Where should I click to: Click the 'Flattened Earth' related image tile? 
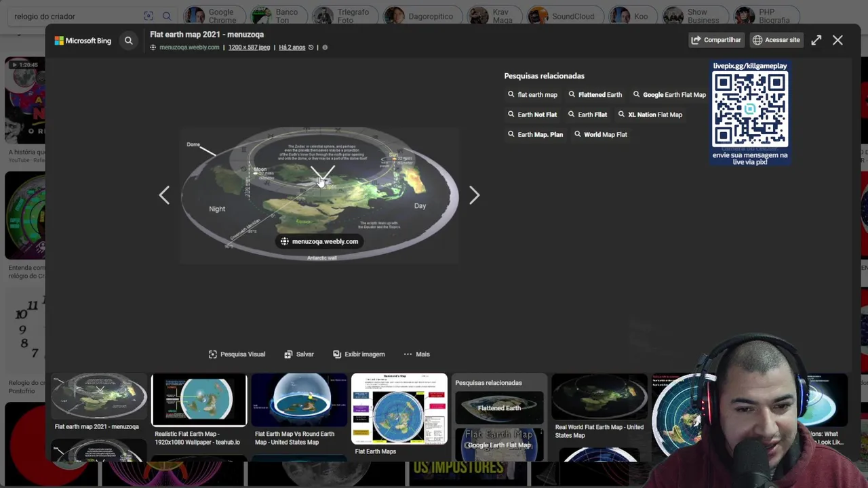pos(499,407)
